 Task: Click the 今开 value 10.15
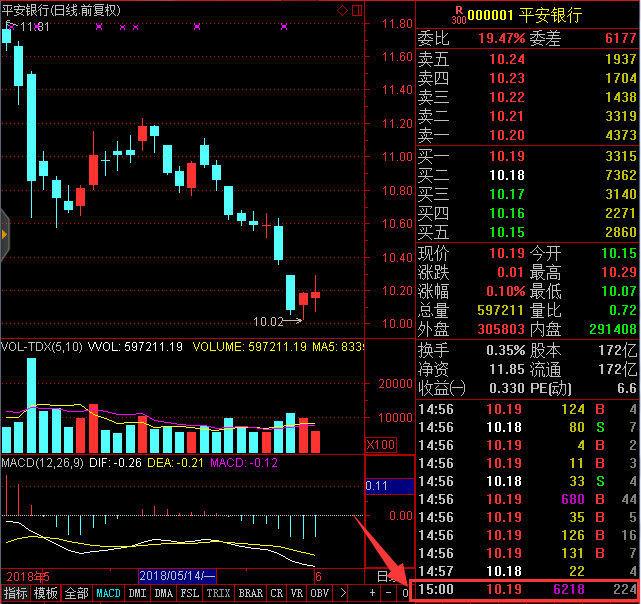click(x=619, y=253)
